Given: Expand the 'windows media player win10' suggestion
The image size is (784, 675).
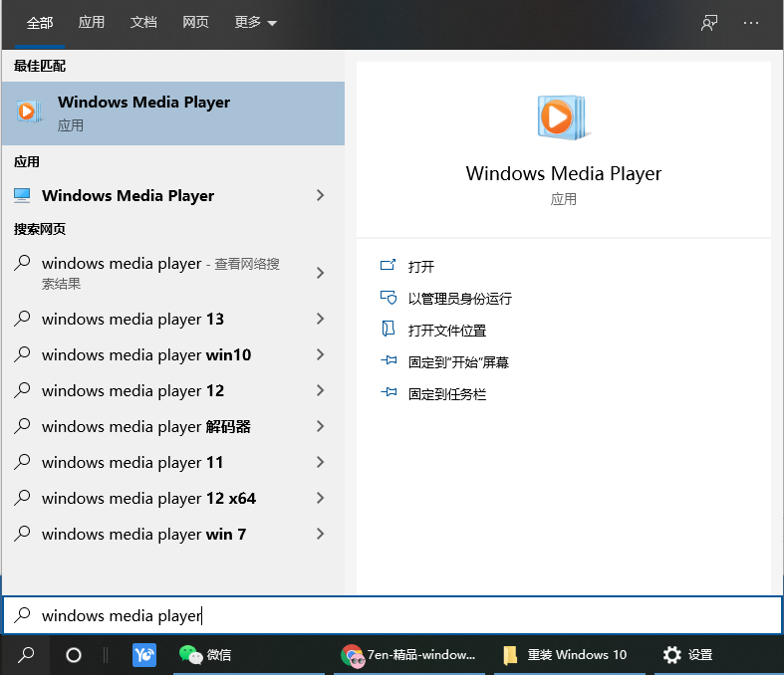Looking at the screenshot, I should (x=320, y=354).
